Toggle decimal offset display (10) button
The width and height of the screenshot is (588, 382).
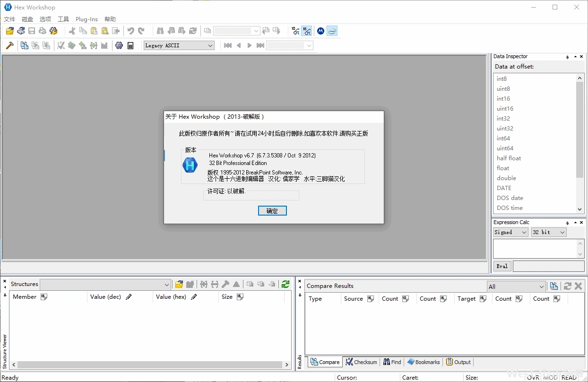coord(295,31)
